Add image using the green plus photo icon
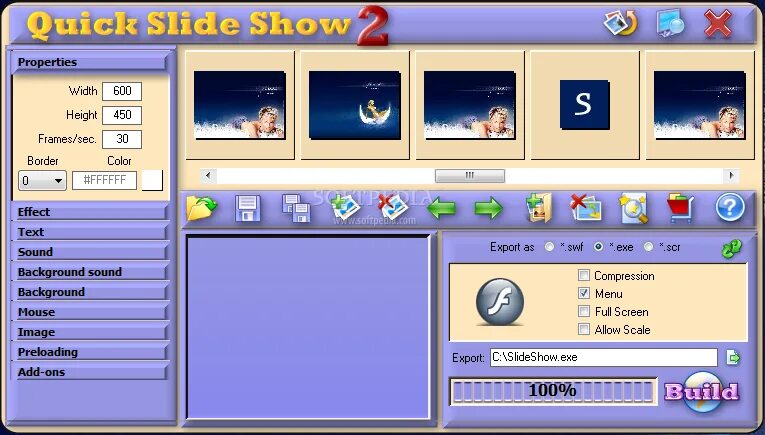 point(345,208)
